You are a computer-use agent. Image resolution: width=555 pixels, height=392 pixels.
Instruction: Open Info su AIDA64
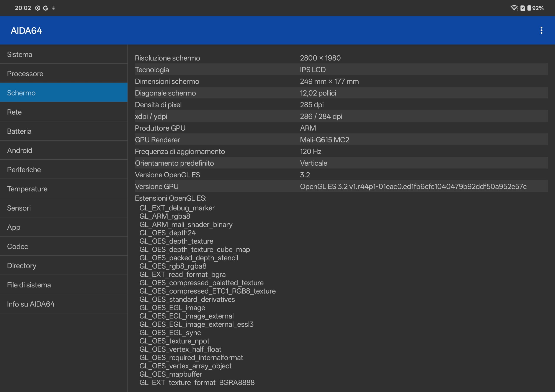tap(64, 304)
